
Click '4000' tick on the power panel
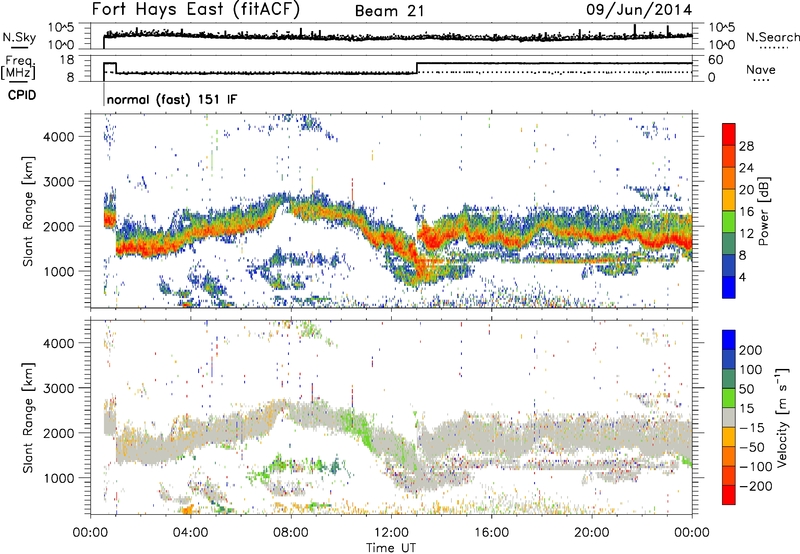pos(59,137)
